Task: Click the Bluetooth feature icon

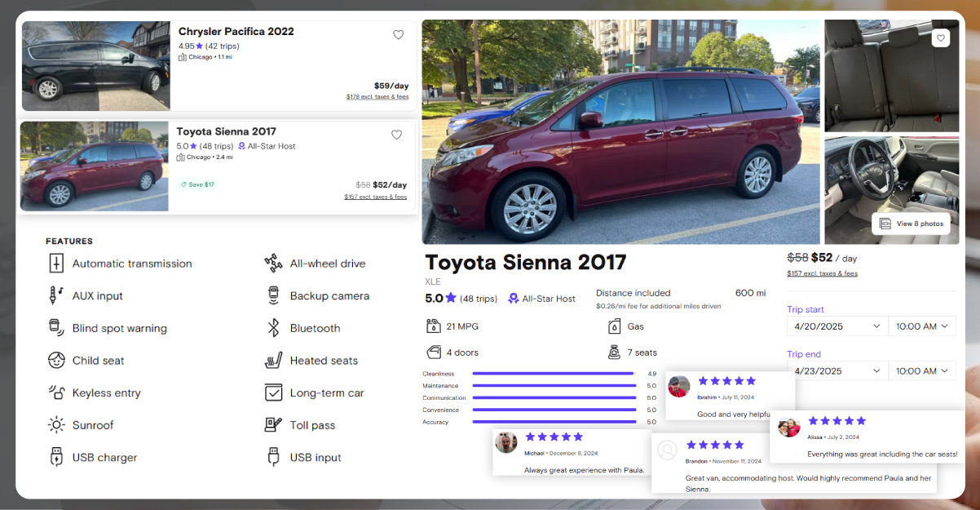Action: [273, 328]
